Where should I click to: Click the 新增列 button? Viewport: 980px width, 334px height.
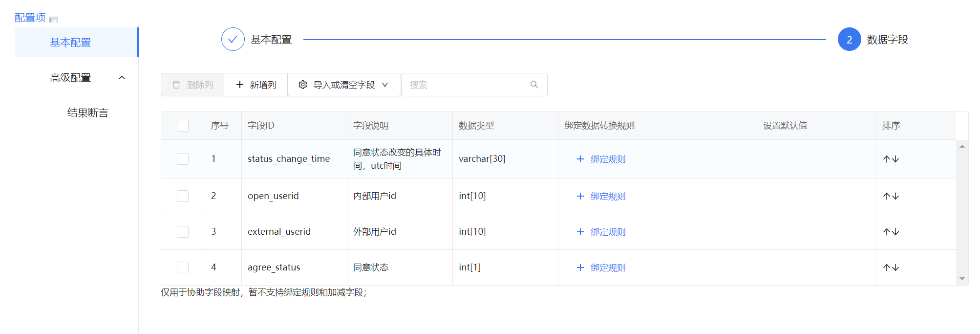point(256,85)
